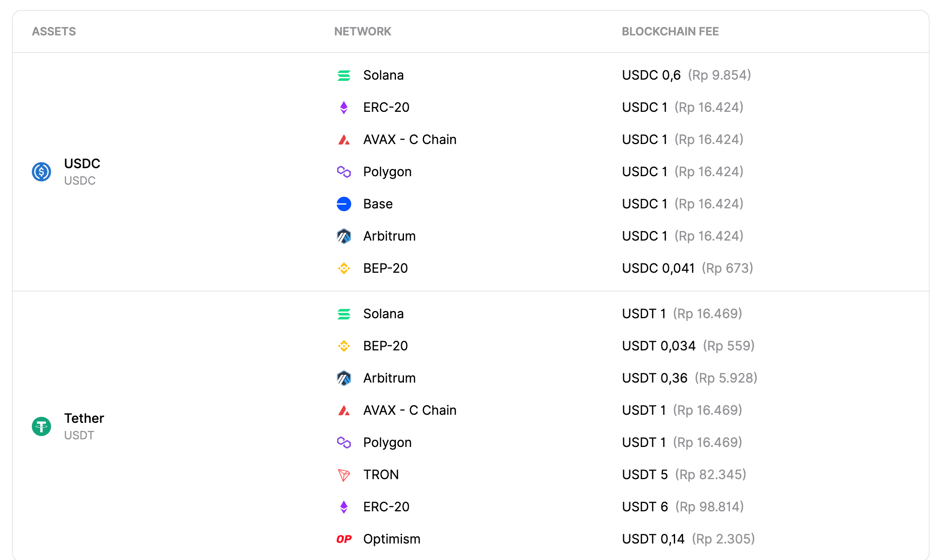Click the Optimism network label
The image size is (939, 560).
click(x=392, y=539)
